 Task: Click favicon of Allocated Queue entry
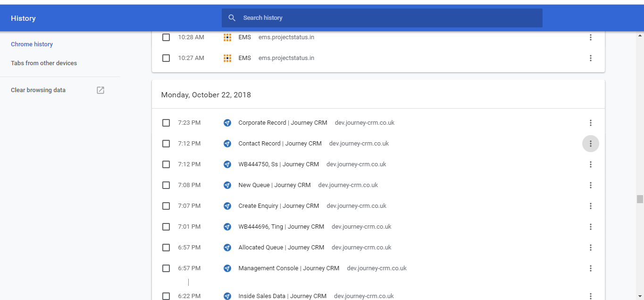(x=227, y=248)
